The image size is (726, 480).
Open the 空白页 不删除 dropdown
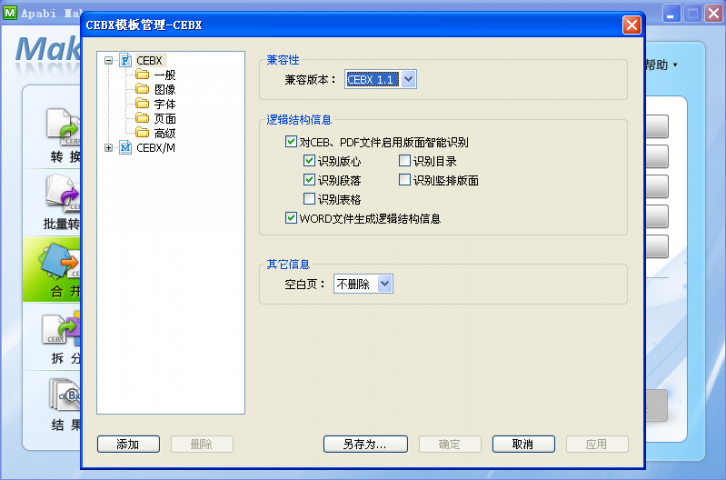(386, 285)
